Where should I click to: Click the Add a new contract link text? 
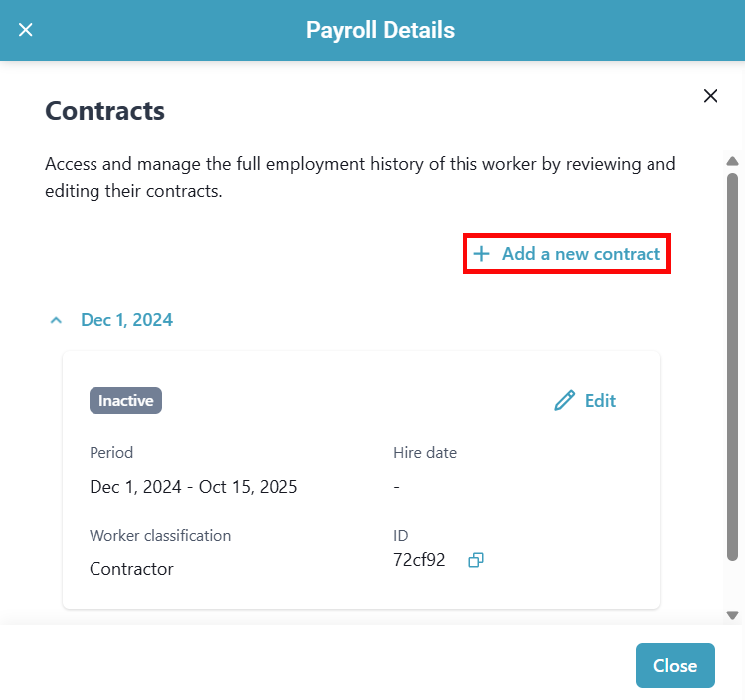click(581, 254)
